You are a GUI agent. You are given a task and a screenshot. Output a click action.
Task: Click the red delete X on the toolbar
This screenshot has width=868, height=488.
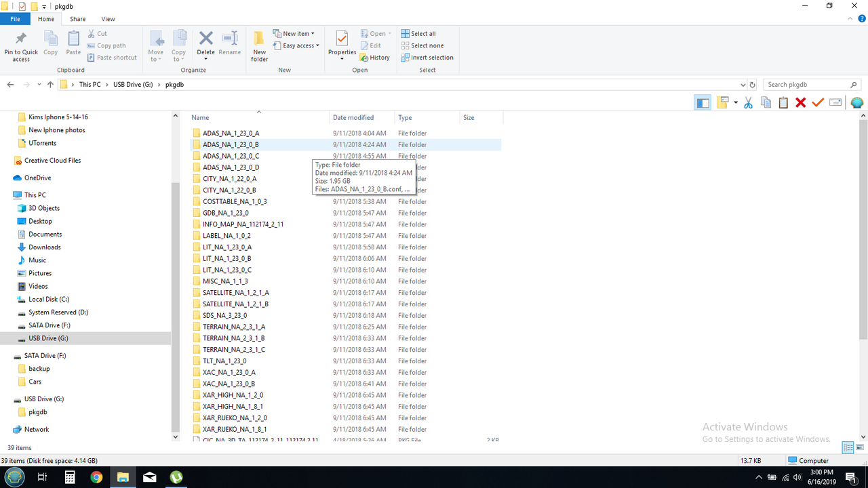coord(800,102)
